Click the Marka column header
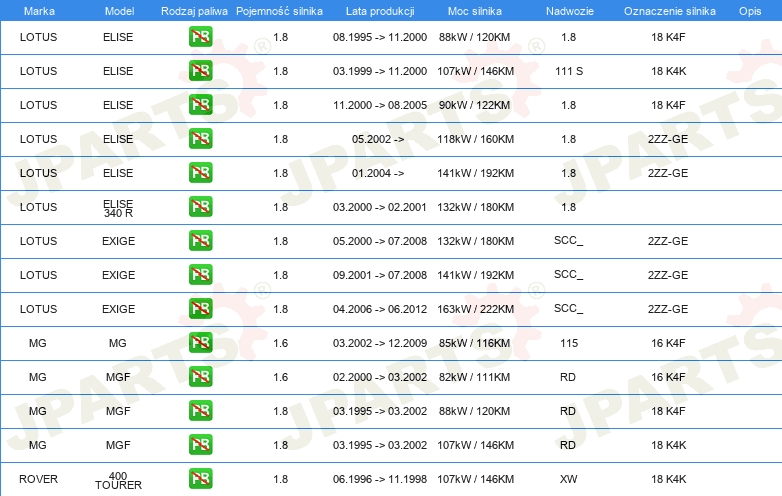 pos(39,11)
